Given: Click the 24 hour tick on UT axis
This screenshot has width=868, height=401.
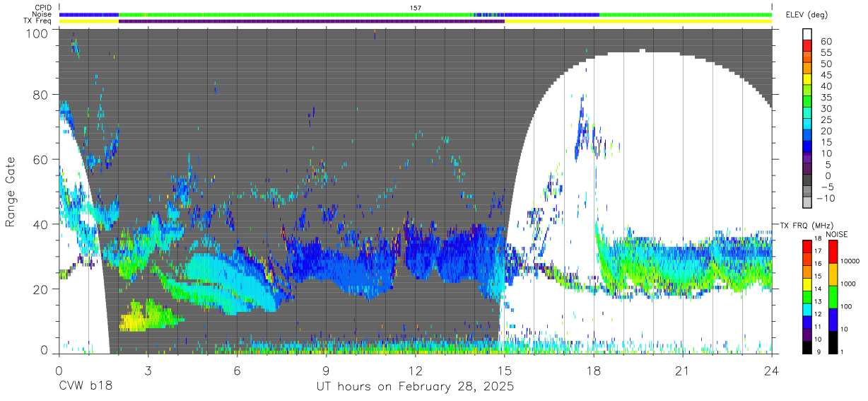Looking at the screenshot, I should 772,370.
